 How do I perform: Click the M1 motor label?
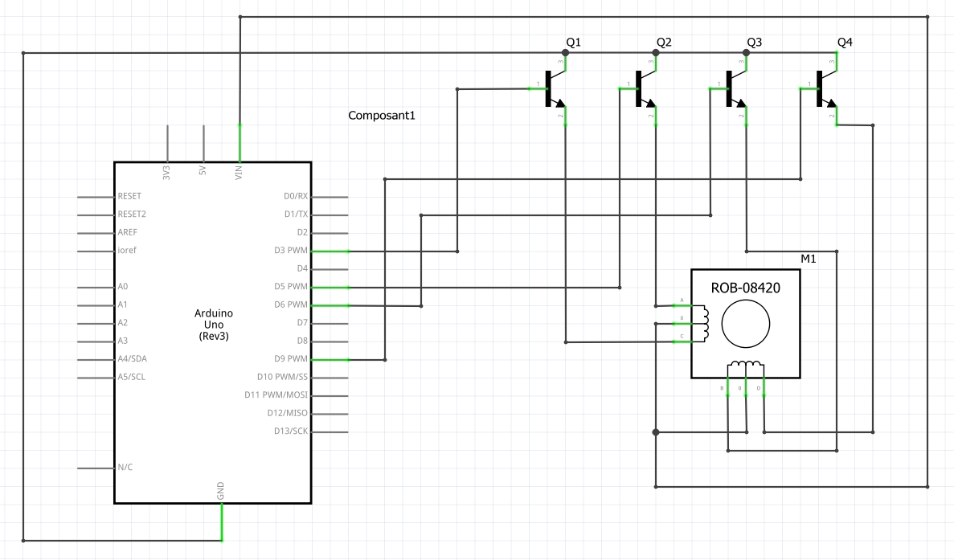(x=808, y=259)
